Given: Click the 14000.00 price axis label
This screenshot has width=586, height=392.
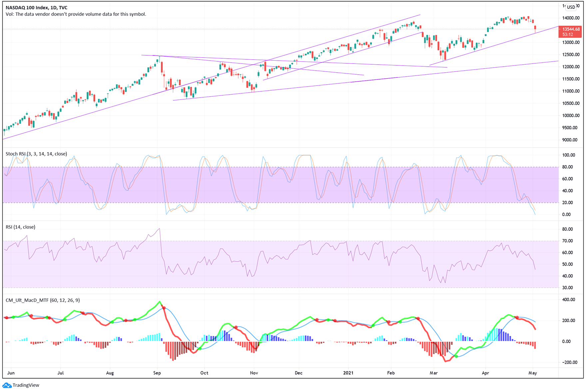Looking at the screenshot, I should 571,18.
